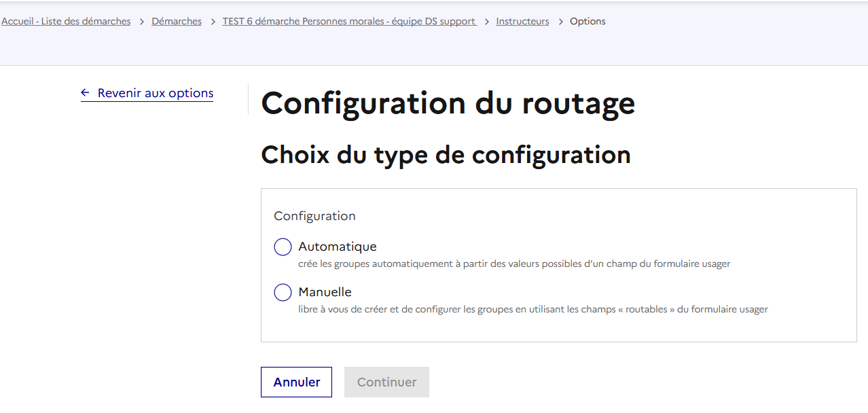
Task: Click the current Options breadcrumb item
Action: (x=587, y=22)
